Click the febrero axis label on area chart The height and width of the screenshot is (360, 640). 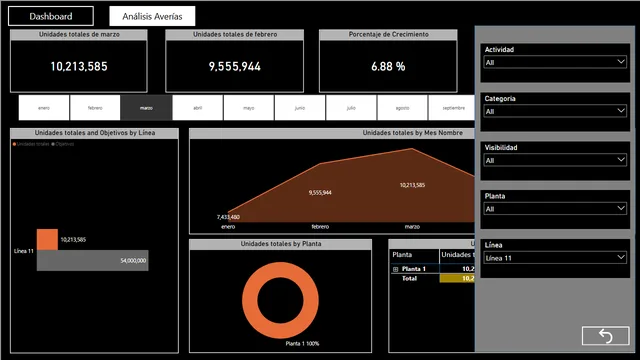320,227
